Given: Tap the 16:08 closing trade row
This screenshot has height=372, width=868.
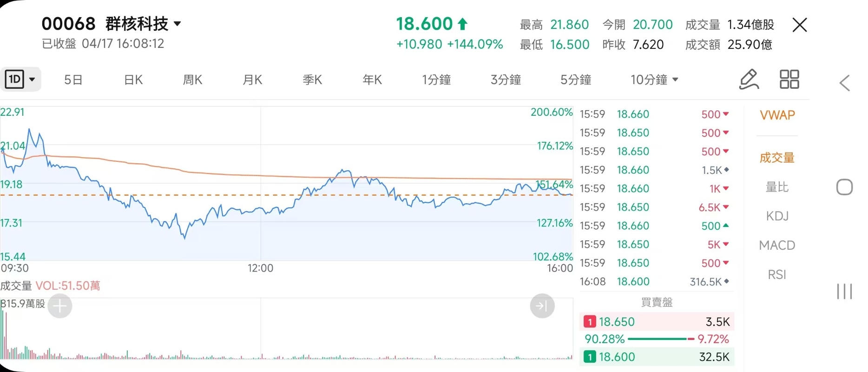Looking at the screenshot, I should coord(655,282).
